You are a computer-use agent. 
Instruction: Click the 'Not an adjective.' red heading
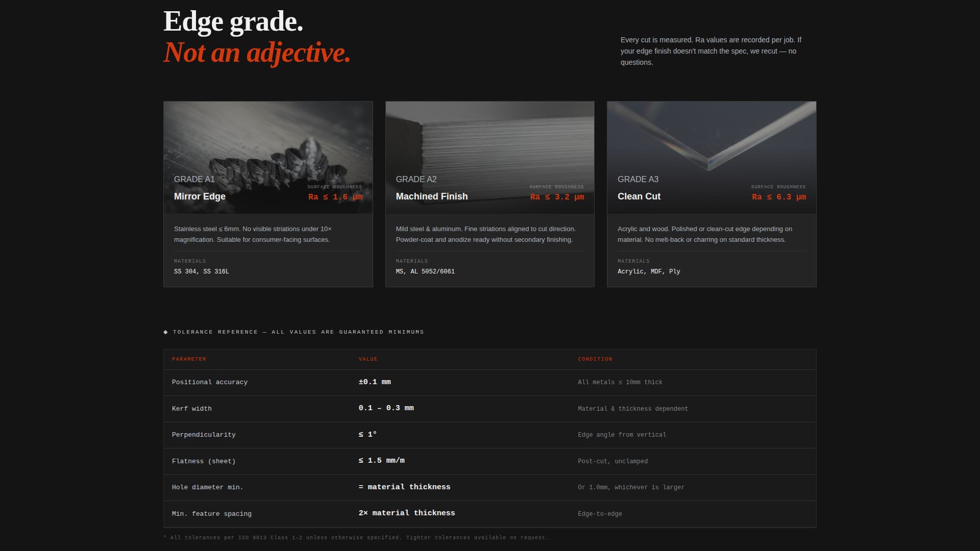click(x=257, y=53)
